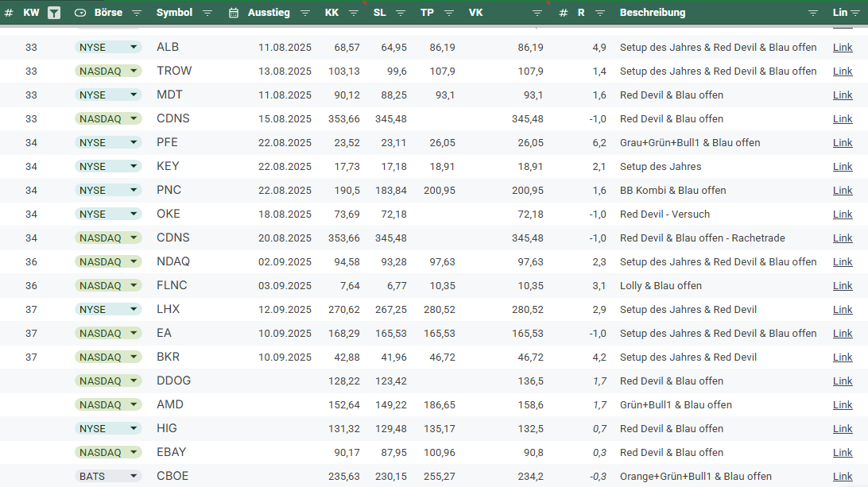Viewport: 868px width, 487px height.
Task: Select the DDOG symbol cell
Action: [173, 381]
